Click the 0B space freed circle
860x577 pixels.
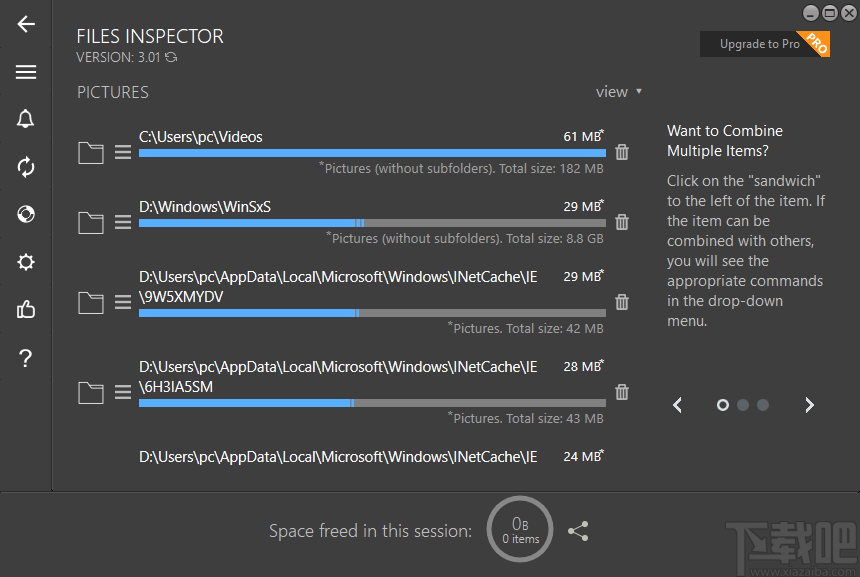click(519, 528)
